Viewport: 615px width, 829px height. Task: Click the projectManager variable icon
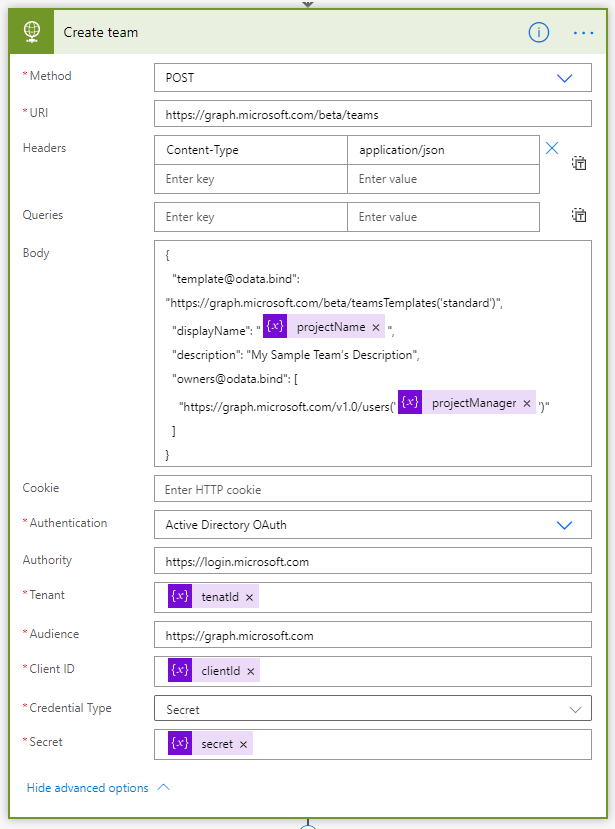pos(410,402)
